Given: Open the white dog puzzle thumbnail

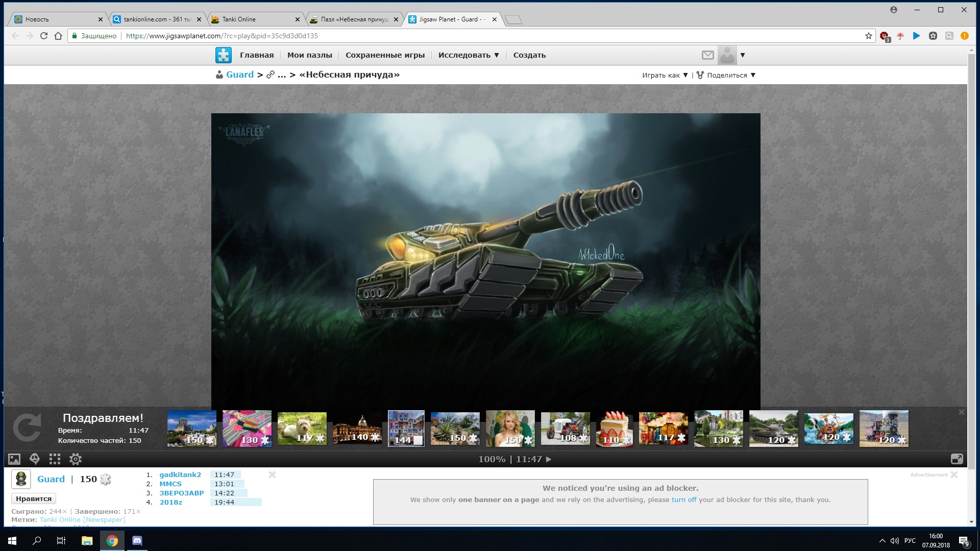Looking at the screenshot, I should pos(302,429).
